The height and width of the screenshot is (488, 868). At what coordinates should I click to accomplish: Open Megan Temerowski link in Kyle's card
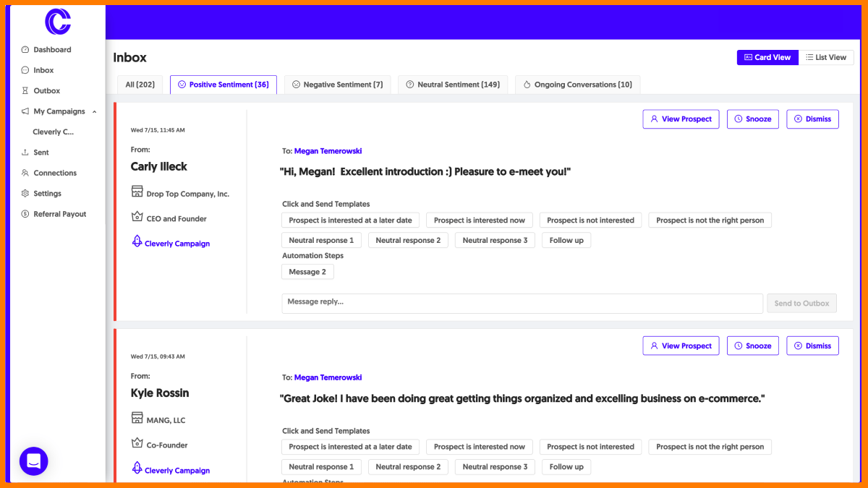(328, 377)
